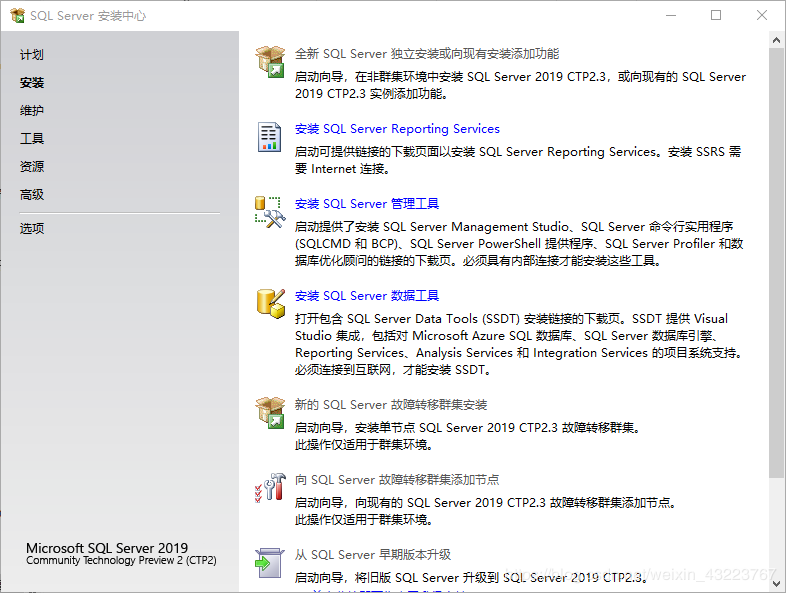Select the 安装 page in sidebar

tap(32, 83)
